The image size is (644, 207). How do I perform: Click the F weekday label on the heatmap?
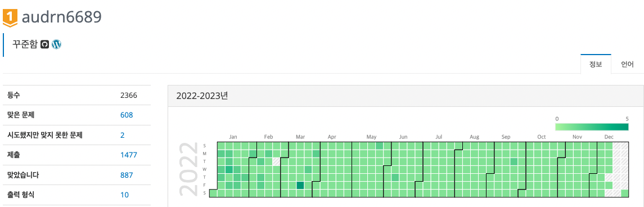205,185
